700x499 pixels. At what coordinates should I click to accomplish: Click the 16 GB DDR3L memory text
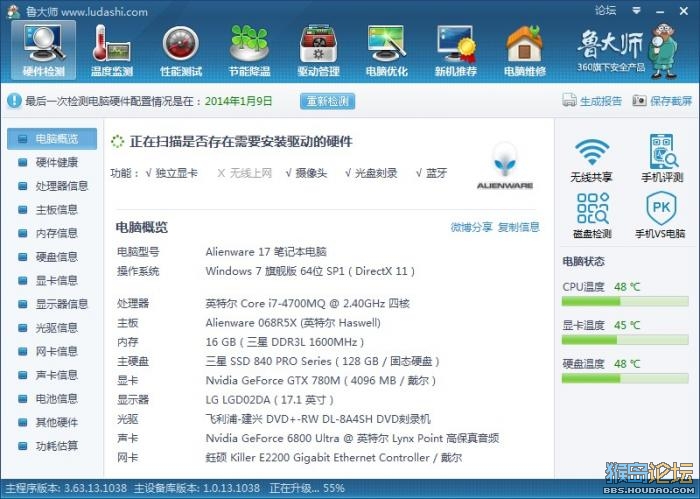[x=285, y=342]
